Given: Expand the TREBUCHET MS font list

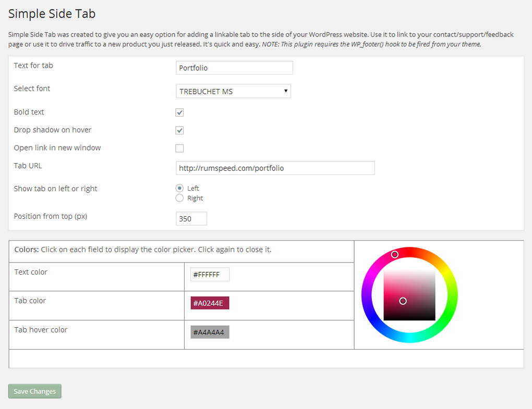Looking at the screenshot, I should (233, 91).
